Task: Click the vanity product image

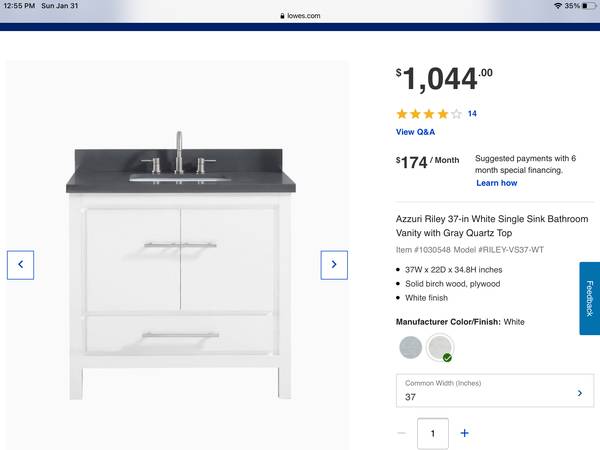Action: [x=179, y=266]
